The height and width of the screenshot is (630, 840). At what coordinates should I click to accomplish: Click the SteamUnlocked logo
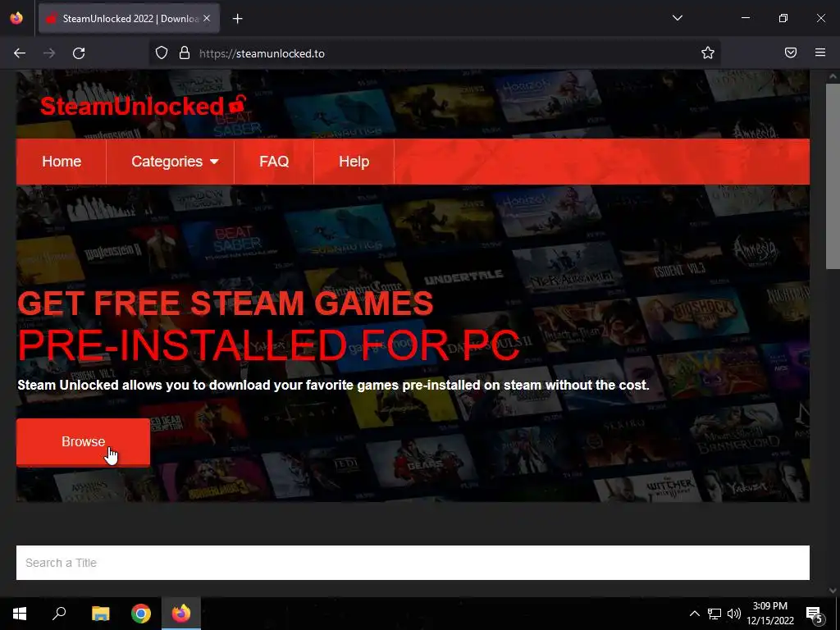click(143, 106)
